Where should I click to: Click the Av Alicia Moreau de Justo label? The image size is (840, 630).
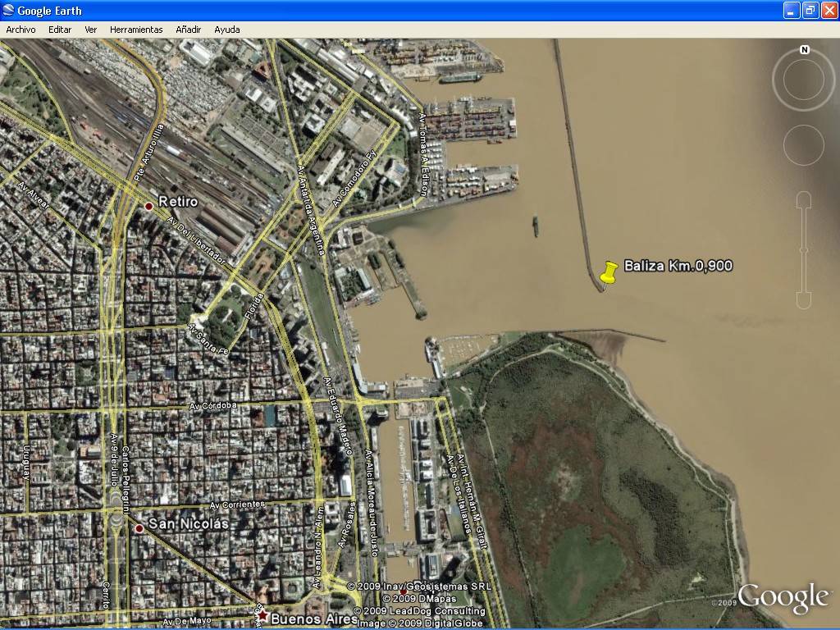[x=372, y=503]
